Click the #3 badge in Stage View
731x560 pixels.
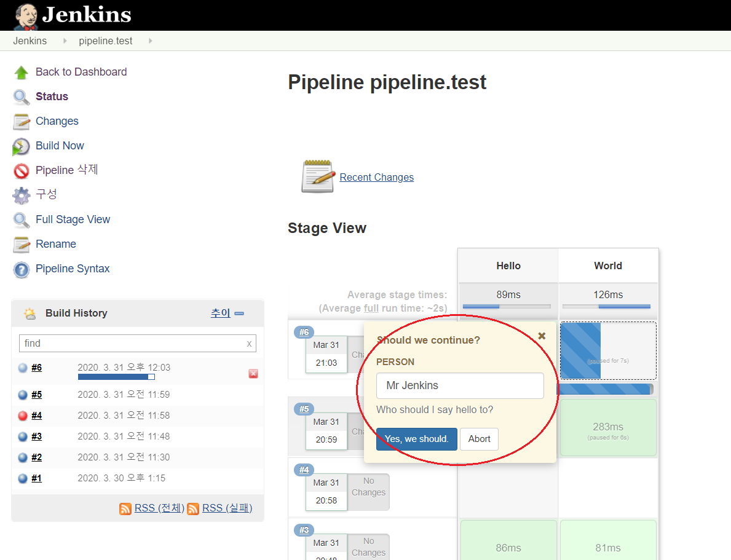(x=304, y=530)
